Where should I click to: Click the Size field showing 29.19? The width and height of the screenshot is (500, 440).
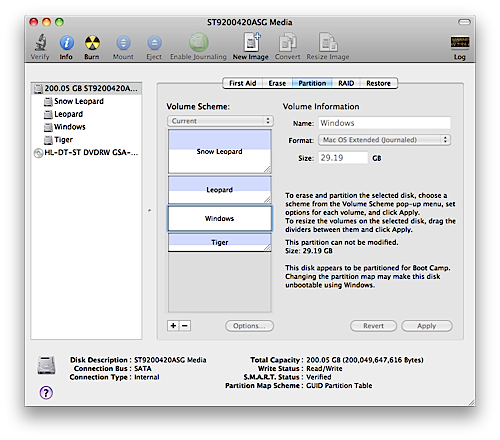(343, 158)
